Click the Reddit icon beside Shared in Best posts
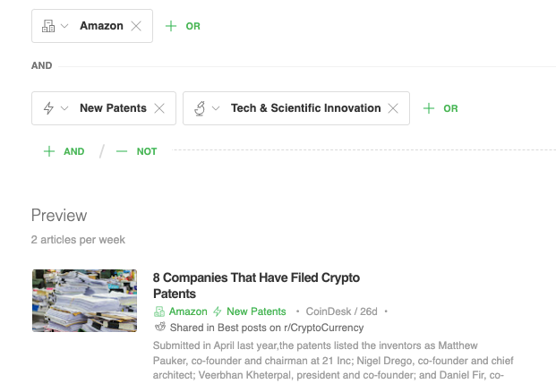556x392 pixels. click(159, 327)
